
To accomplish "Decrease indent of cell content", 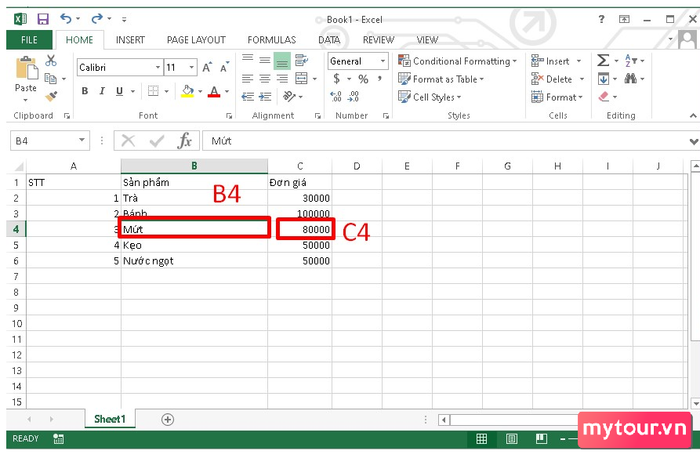I will 248,96.
